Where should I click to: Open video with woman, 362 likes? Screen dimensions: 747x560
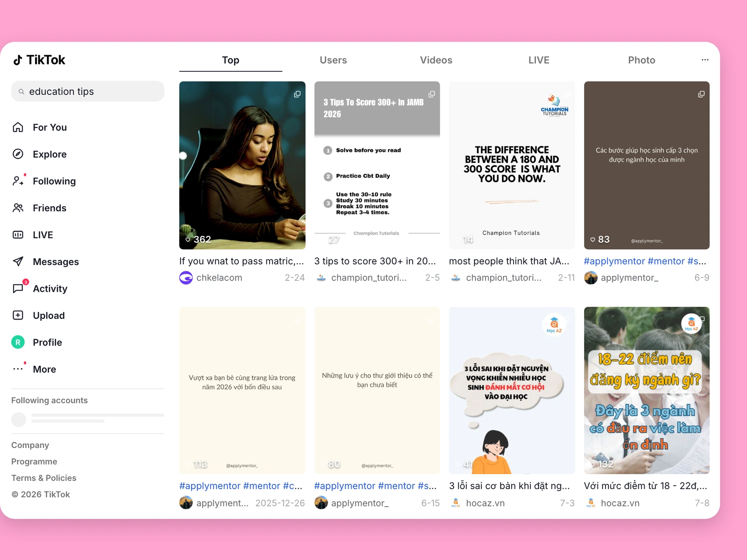click(x=242, y=165)
